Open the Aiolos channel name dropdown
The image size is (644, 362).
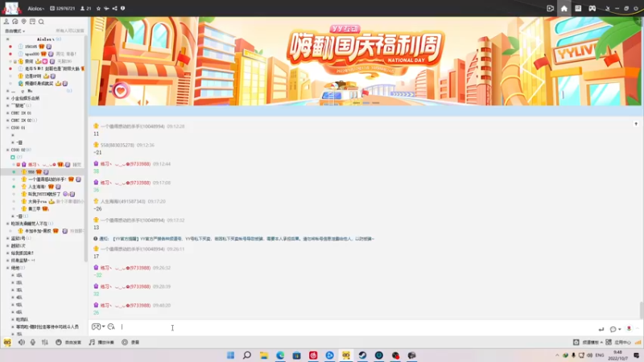tap(36, 8)
